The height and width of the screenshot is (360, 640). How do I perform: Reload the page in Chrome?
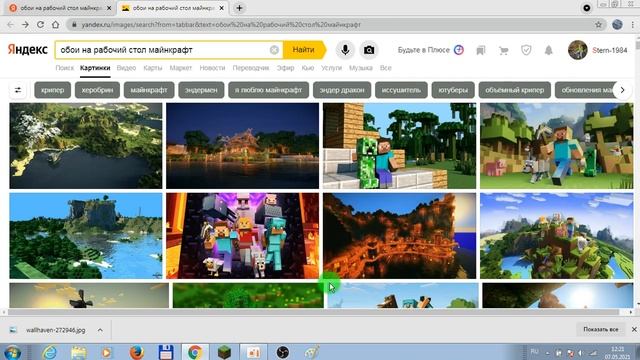click(x=40, y=24)
